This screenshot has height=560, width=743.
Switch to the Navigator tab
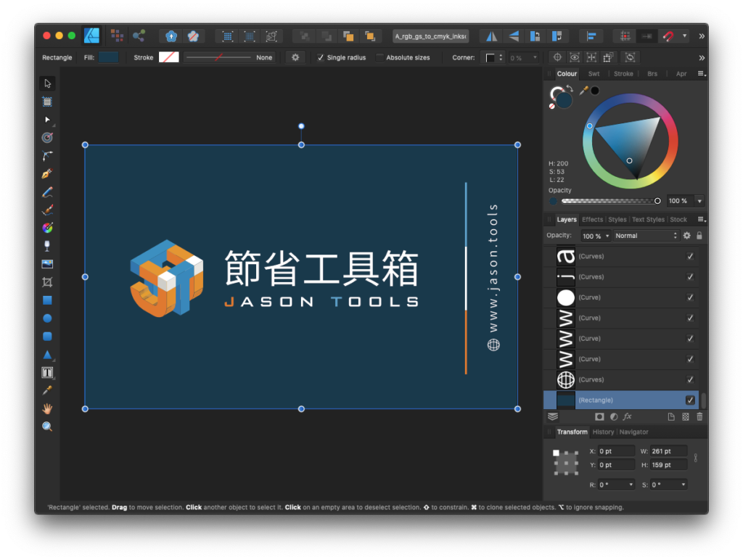coord(633,432)
